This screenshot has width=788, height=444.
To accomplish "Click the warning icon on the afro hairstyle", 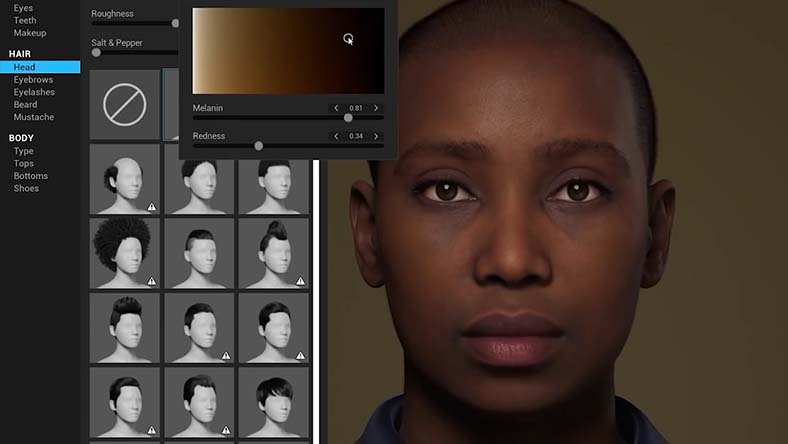I will tap(151, 281).
